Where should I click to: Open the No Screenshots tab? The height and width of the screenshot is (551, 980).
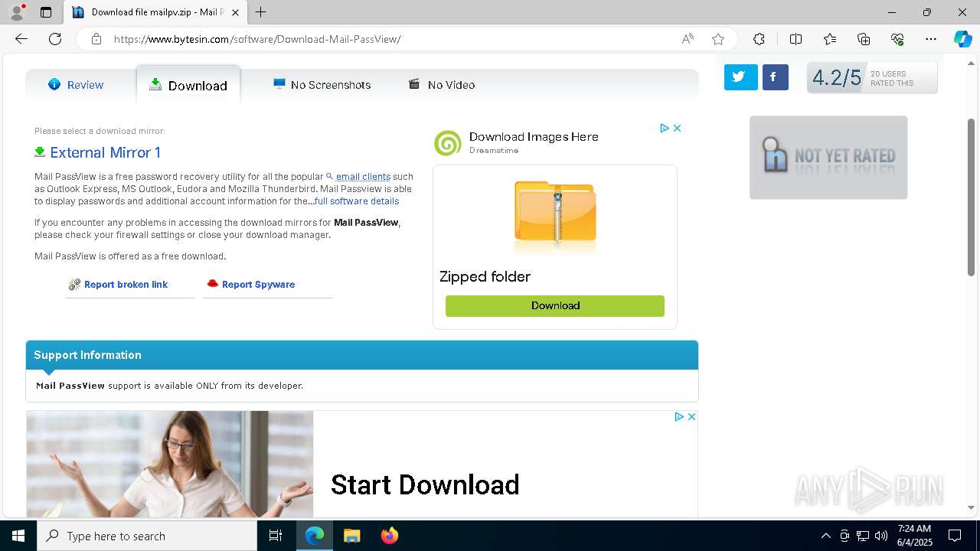tap(322, 85)
